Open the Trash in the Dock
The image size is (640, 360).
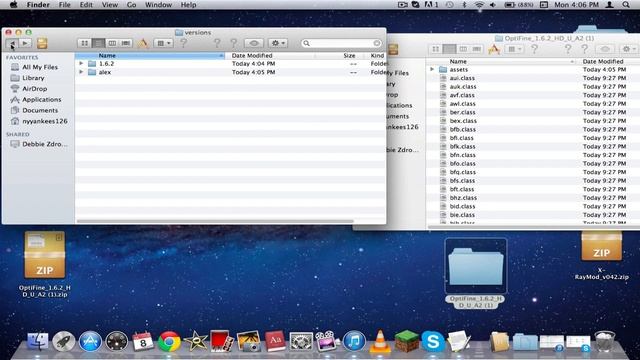click(604, 341)
